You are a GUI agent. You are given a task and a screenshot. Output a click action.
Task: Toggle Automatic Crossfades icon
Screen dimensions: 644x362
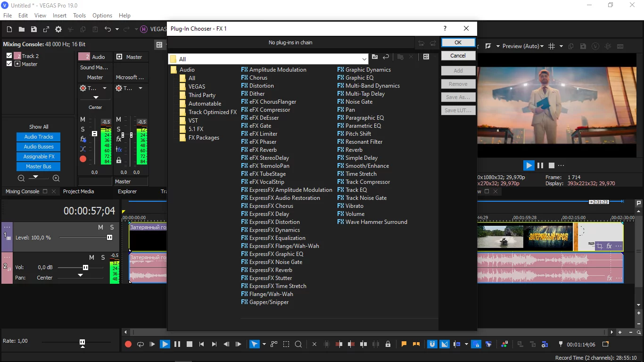point(445,344)
